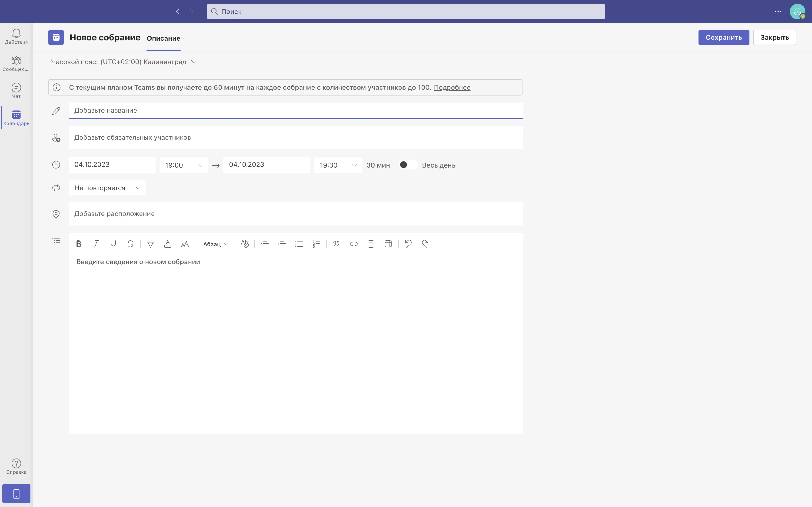This screenshot has height=507, width=812.
Task: Insert a quote block
Action: pyautogui.click(x=337, y=244)
